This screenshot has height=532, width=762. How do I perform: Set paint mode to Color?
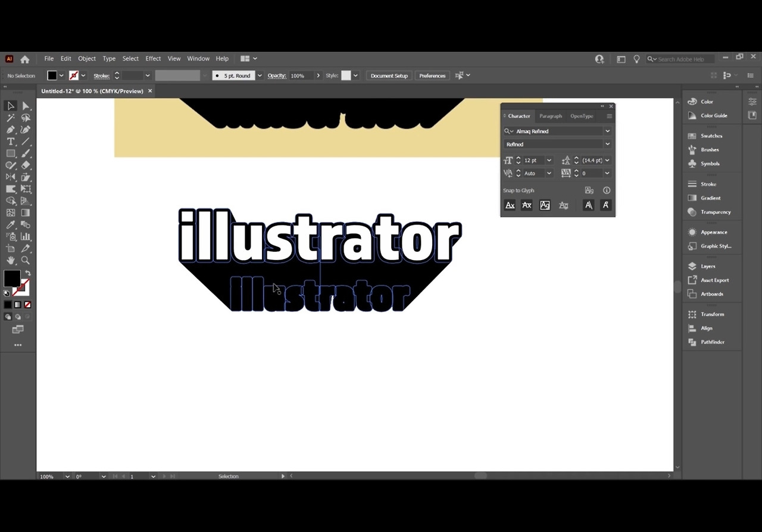click(x=8, y=305)
